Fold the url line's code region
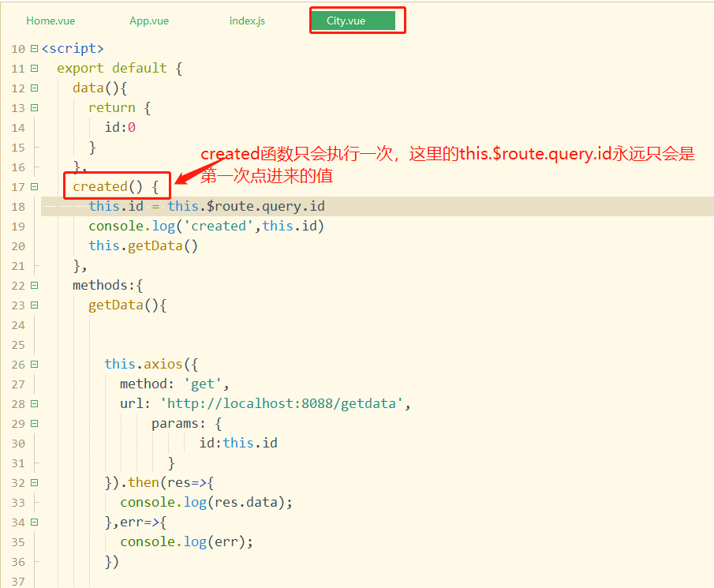This screenshot has width=714, height=588. point(33,403)
